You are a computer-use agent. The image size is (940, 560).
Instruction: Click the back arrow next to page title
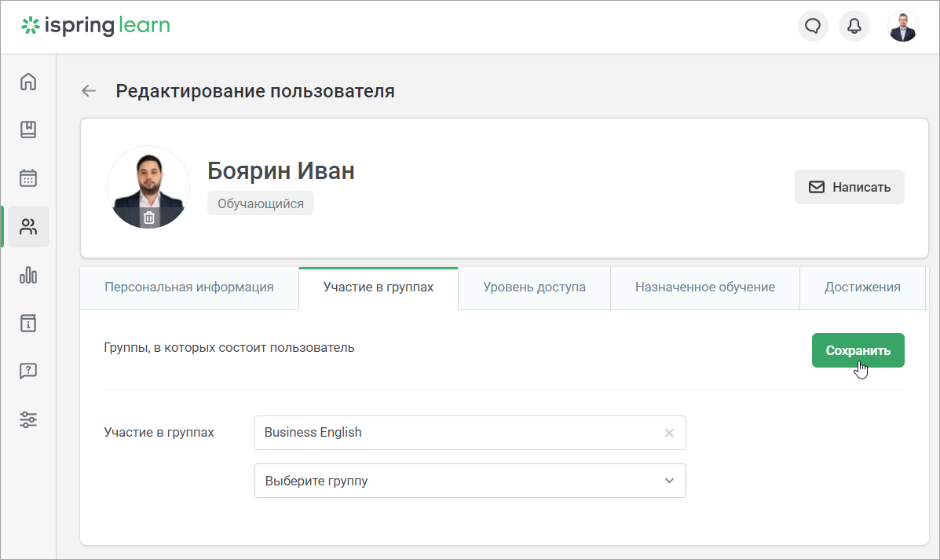point(89,91)
